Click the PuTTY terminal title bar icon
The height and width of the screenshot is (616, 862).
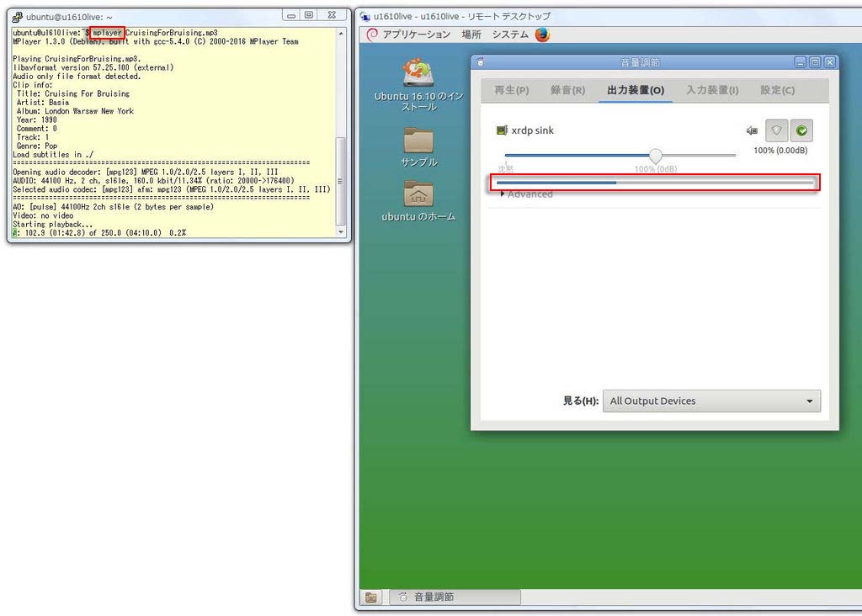pos(18,17)
